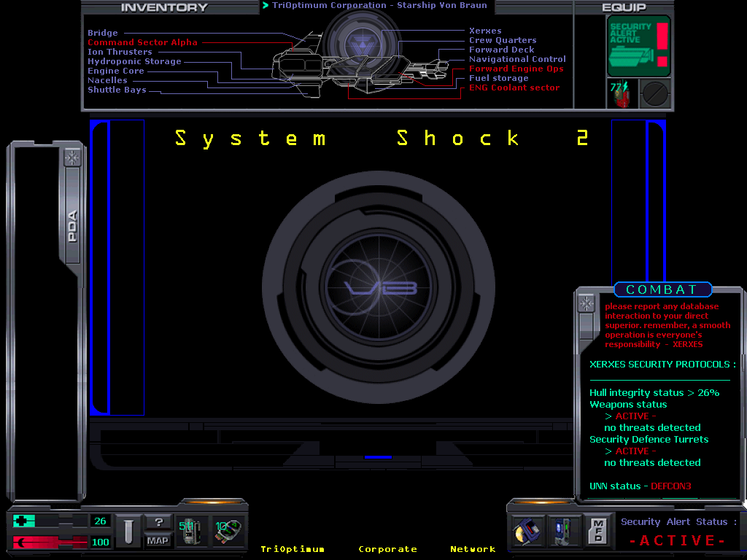The image size is (747, 560).
Task: Click the Hull integrity status 26% line
Action: [x=654, y=393]
